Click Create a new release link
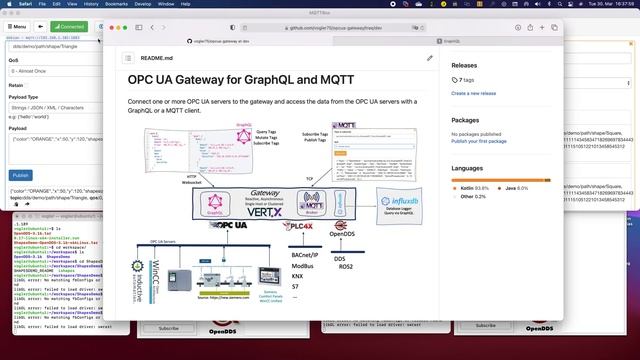This screenshot has width=640, height=360. click(x=473, y=93)
